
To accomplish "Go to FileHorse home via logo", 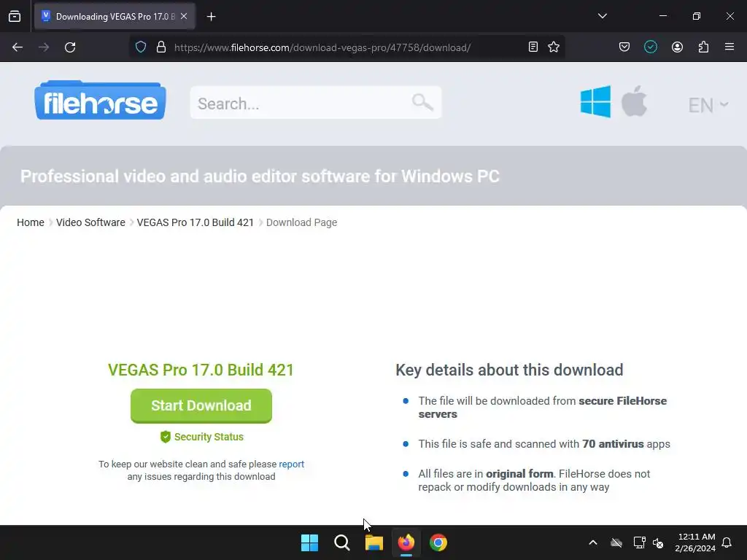I will coord(100,100).
